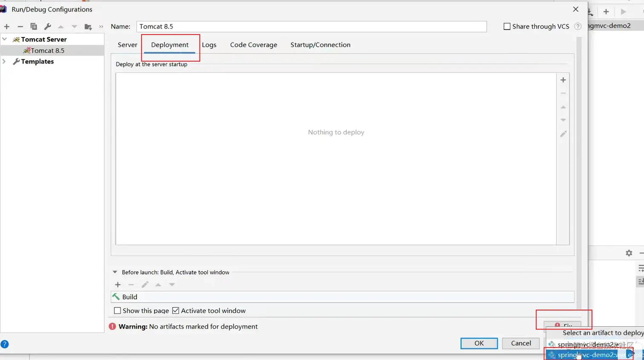Screen dimensions: 644x360
Task: Add an artifact to the deploy list
Action: point(563,80)
